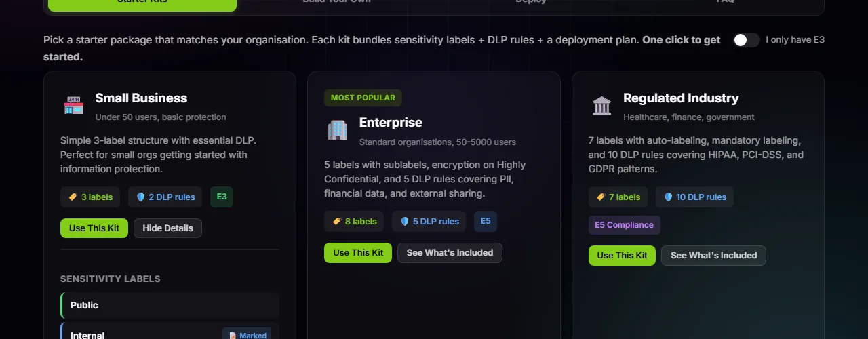Collapse Small Business with Hide Details
This screenshot has height=339, width=868.
(x=167, y=228)
